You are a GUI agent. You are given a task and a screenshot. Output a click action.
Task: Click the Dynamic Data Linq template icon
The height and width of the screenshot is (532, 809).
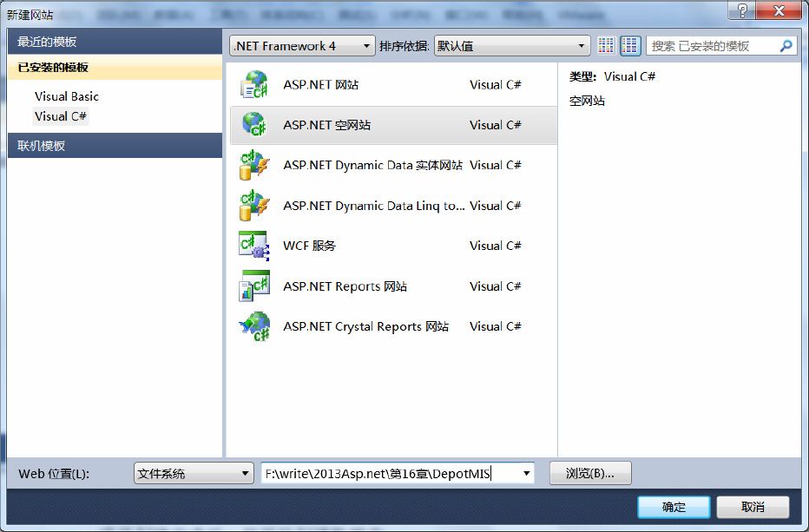254,206
